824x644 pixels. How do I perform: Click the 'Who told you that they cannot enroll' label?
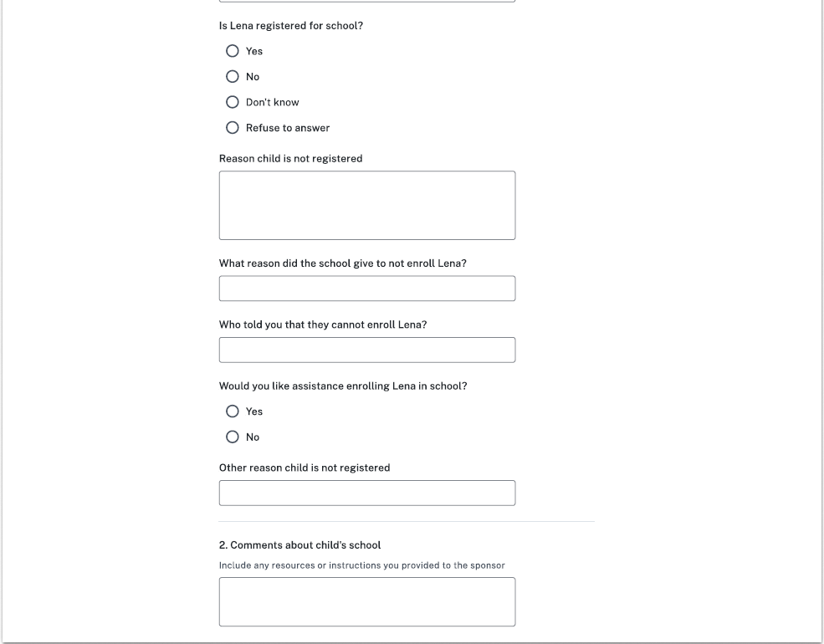pos(322,325)
